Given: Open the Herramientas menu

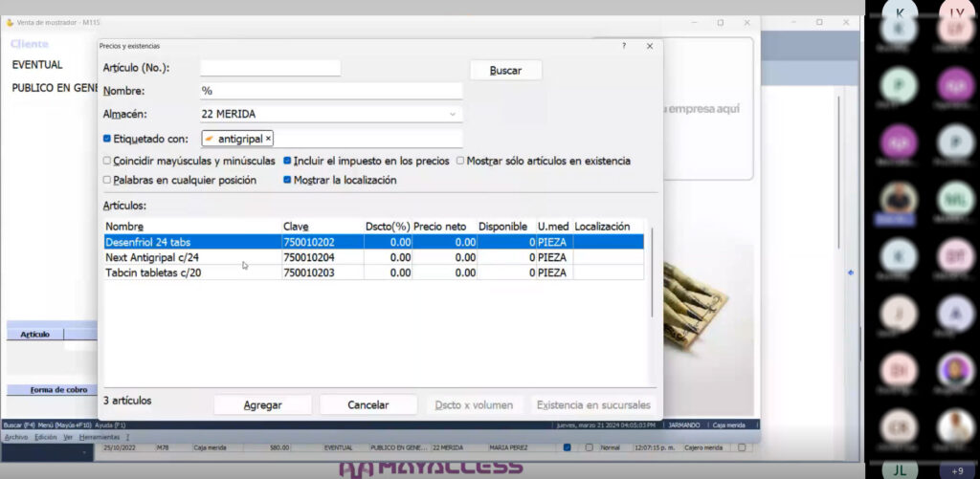Looking at the screenshot, I should coord(100,437).
